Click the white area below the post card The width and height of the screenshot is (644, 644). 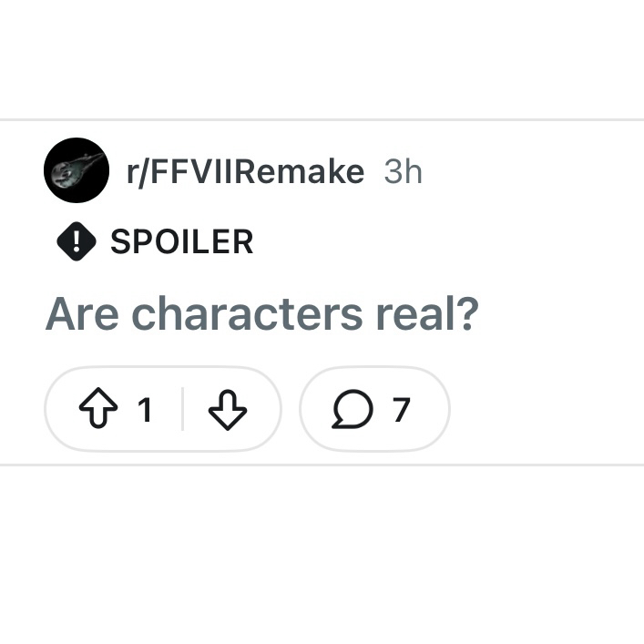[x=322, y=556]
